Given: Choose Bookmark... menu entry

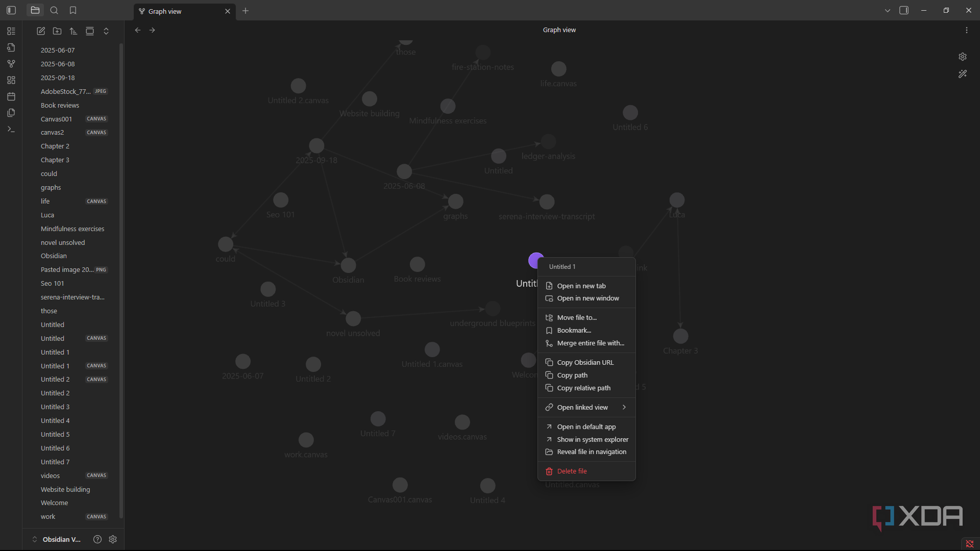Looking at the screenshot, I should 586,331.
